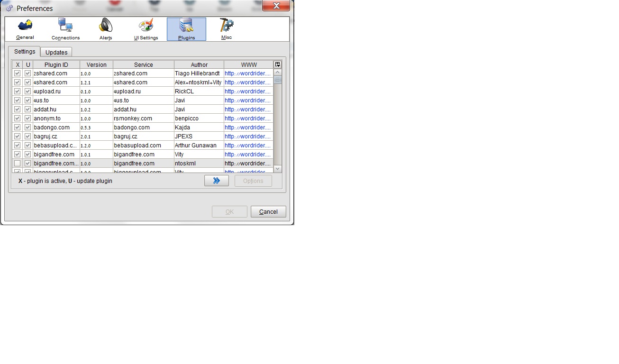The width and height of the screenshot is (619, 364).
Task: Click the double-arrow button beside Options
Action: [x=217, y=181]
